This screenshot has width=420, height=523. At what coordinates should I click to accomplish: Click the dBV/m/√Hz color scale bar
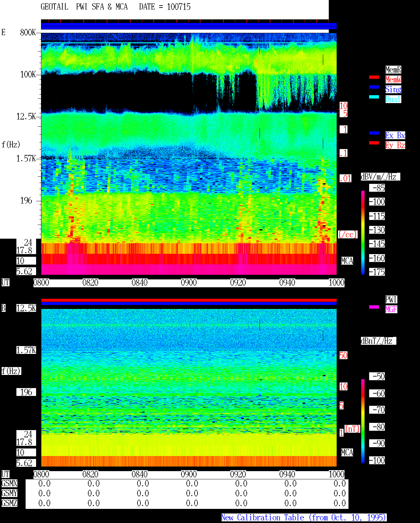coord(363,232)
